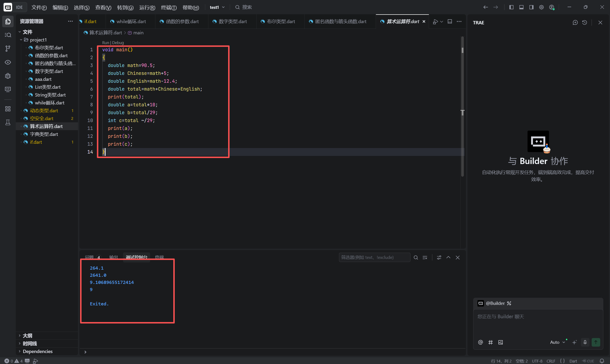Click the Dart language mode in status bar
The image size is (610, 364).
573,361
